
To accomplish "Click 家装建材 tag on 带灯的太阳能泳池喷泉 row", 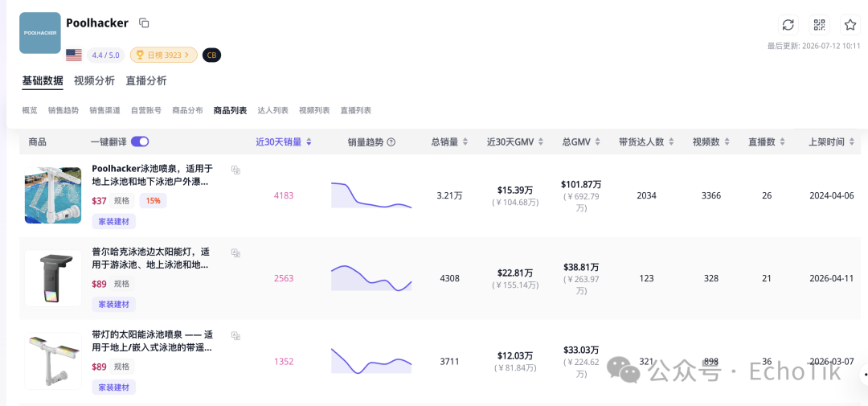I will coord(113,387).
